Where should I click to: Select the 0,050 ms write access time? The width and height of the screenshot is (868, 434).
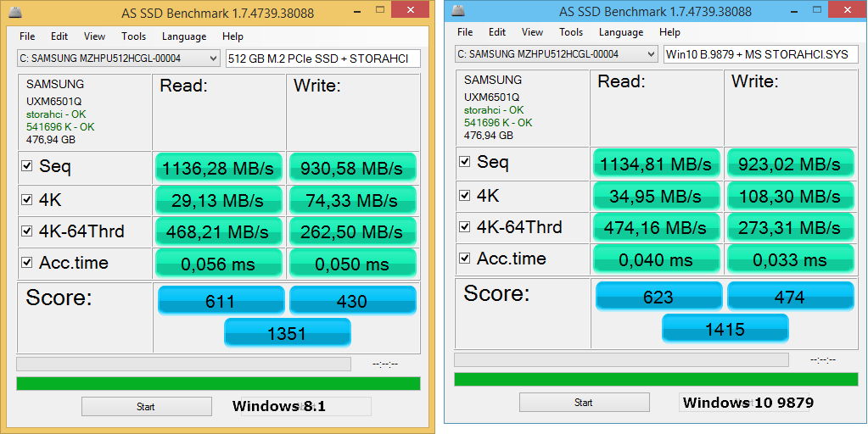coord(352,263)
